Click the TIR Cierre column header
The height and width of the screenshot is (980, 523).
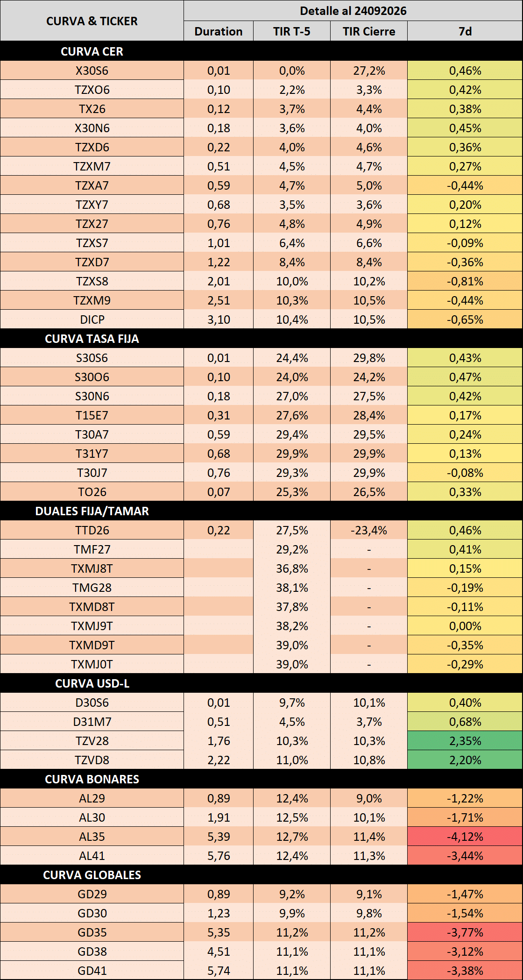[369, 31]
